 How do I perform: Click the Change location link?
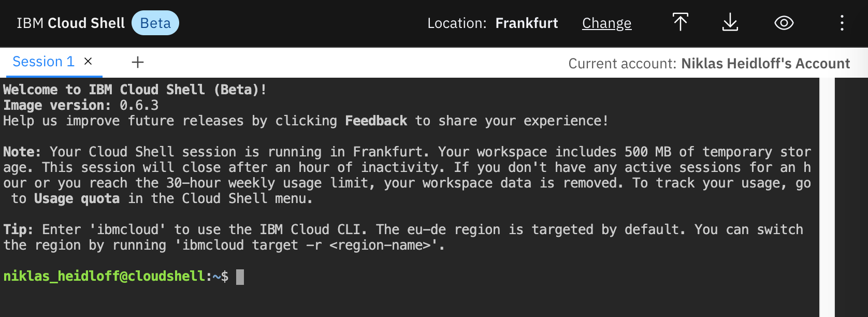(x=606, y=23)
